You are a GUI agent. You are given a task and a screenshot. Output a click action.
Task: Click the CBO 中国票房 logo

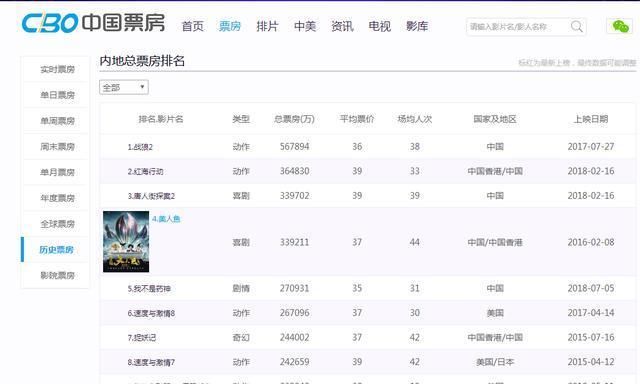(x=93, y=22)
